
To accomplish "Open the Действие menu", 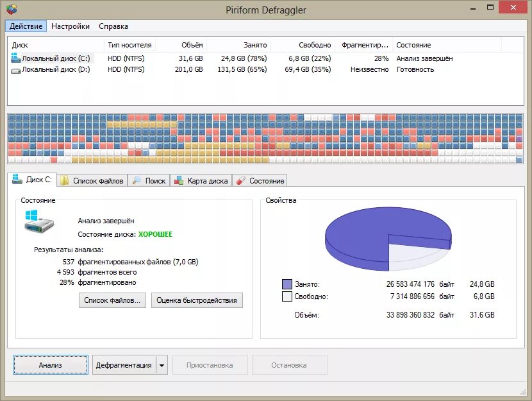I will 26,26.
